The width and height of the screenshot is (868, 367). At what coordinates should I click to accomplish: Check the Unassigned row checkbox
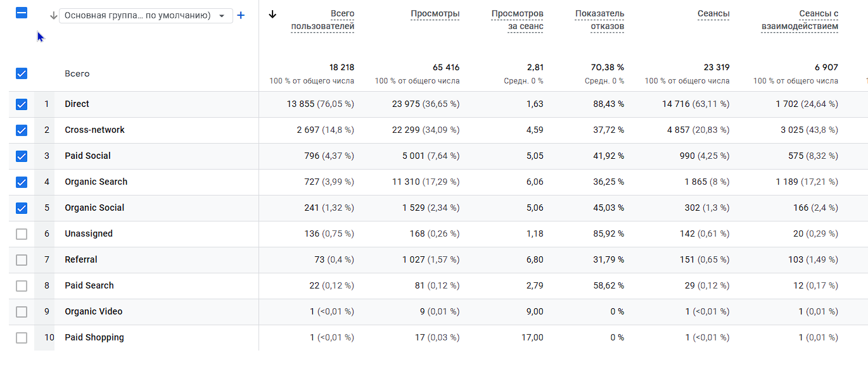(22, 234)
